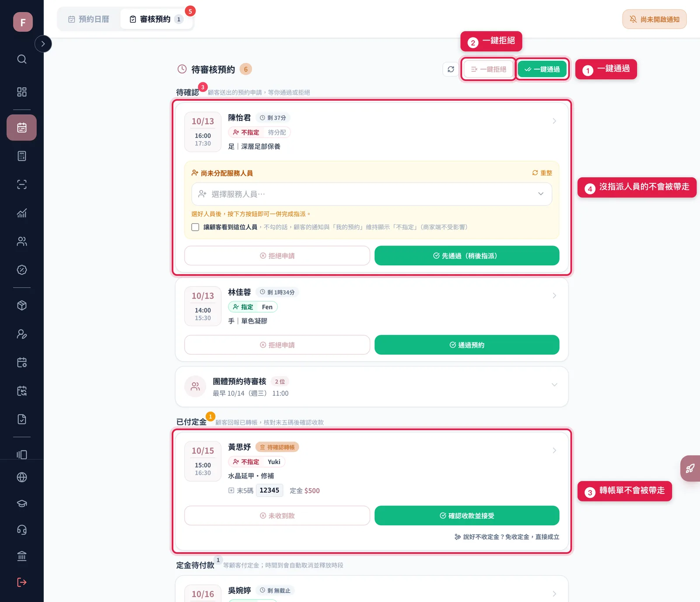Image resolution: width=700 pixels, height=602 pixels.
Task: Open the globe icon in the sidebar
Action: point(22,477)
